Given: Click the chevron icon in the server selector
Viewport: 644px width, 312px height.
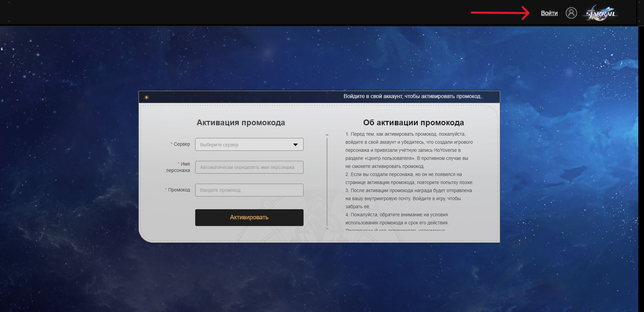Looking at the screenshot, I should [295, 144].
